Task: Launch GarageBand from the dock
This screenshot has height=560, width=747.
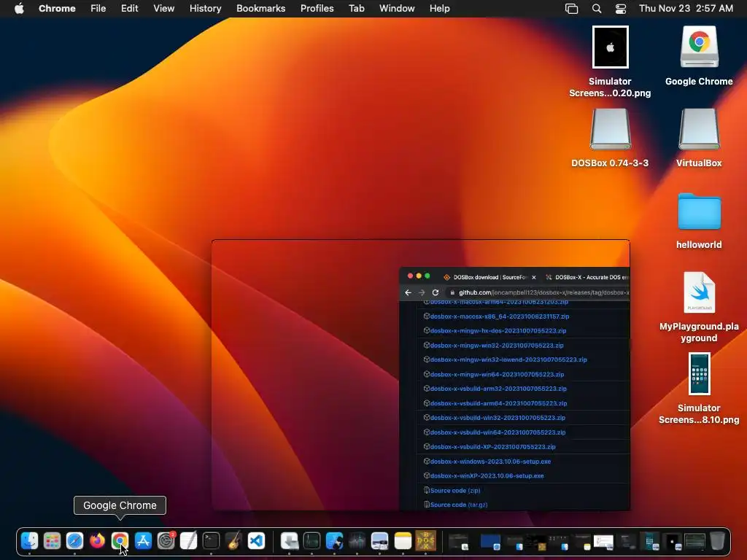Action: coord(233,541)
